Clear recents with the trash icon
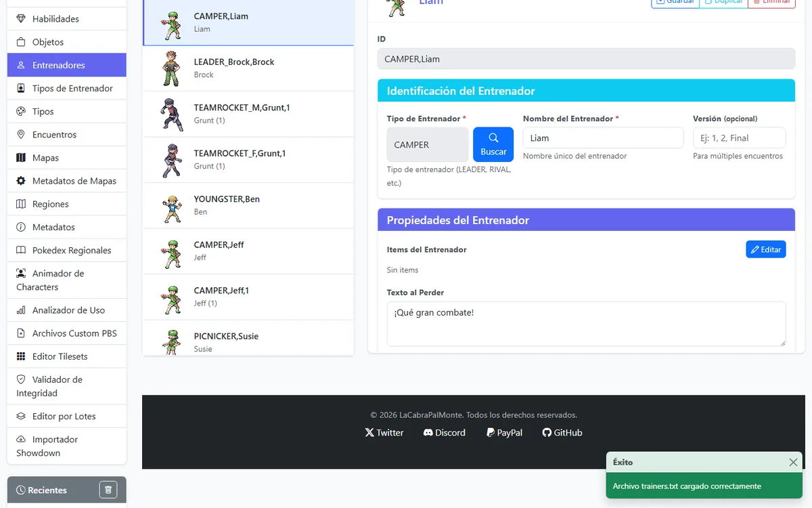Screen dimensions: 812x508 pyautogui.click(x=108, y=490)
